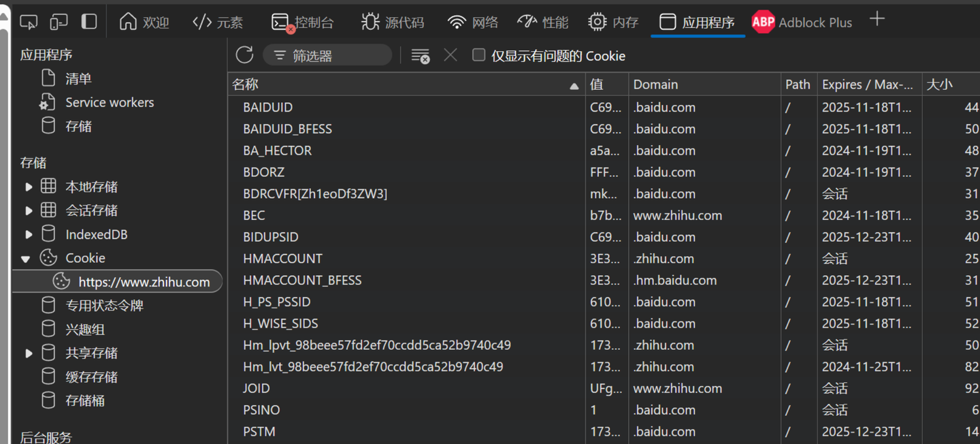Select the BEC cookie row

(604, 215)
